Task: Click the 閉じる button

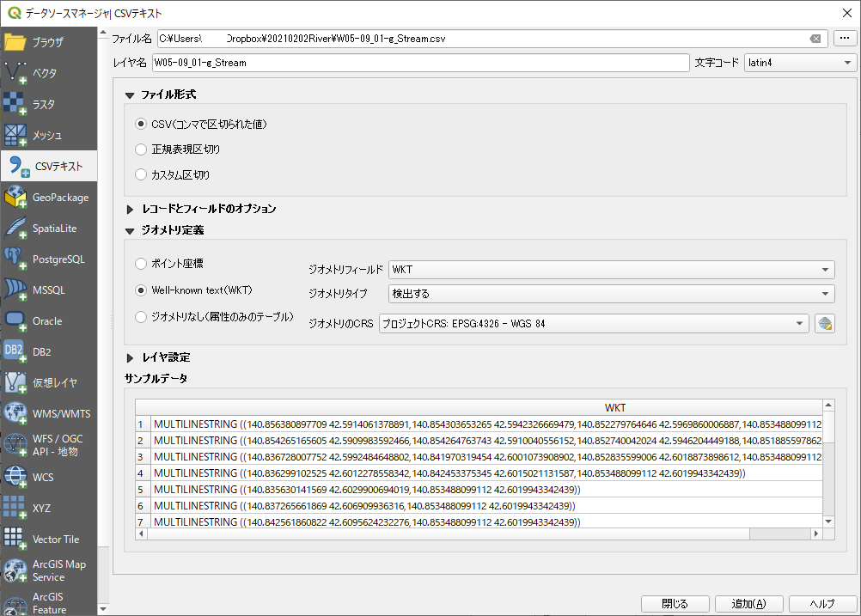Action: coord(675,603)
